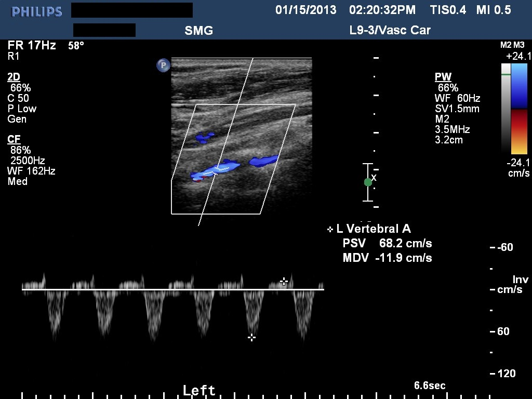Open the PW Doppler settings header
The image size is (532, 399).
click(x=443, y=77)
